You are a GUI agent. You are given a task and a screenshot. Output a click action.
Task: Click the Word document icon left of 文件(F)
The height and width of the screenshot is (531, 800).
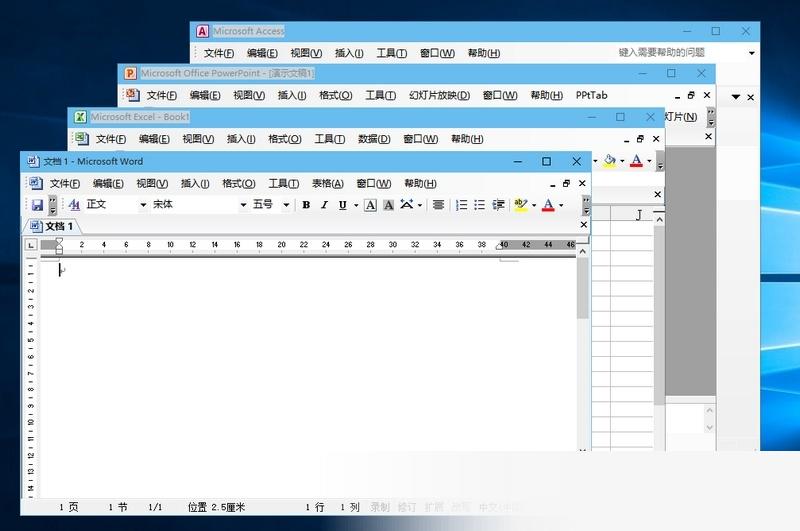(35, 183)
